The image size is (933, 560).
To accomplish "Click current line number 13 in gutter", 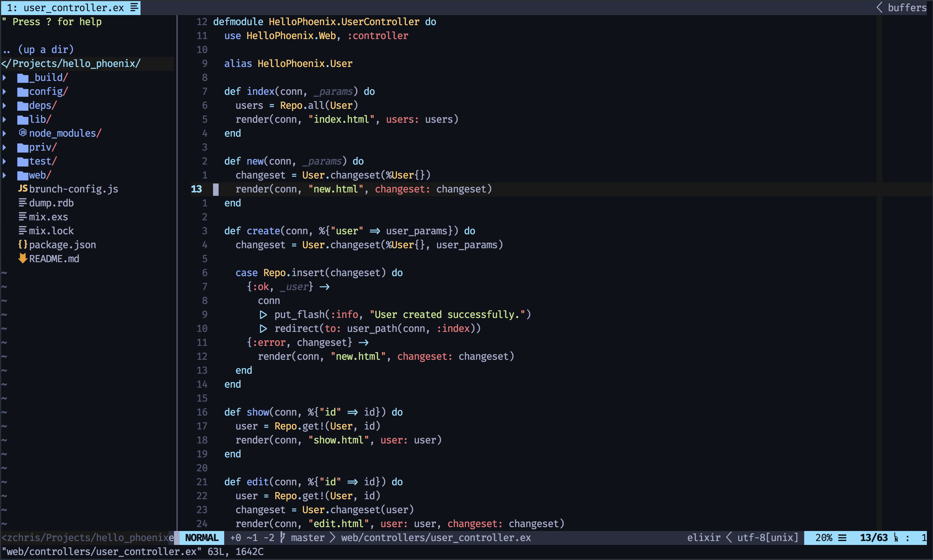I will (197, 189).
